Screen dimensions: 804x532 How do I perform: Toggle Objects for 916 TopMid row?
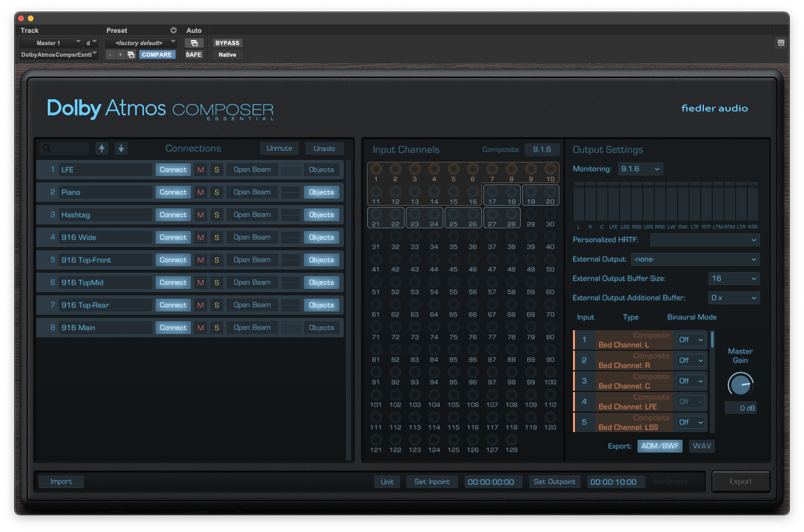coord(321,282)
